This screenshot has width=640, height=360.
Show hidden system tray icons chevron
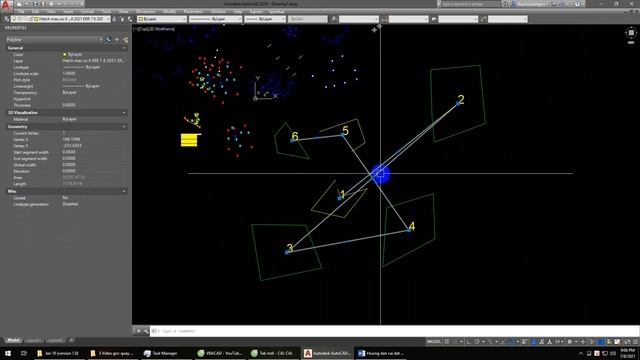point(581,353)
